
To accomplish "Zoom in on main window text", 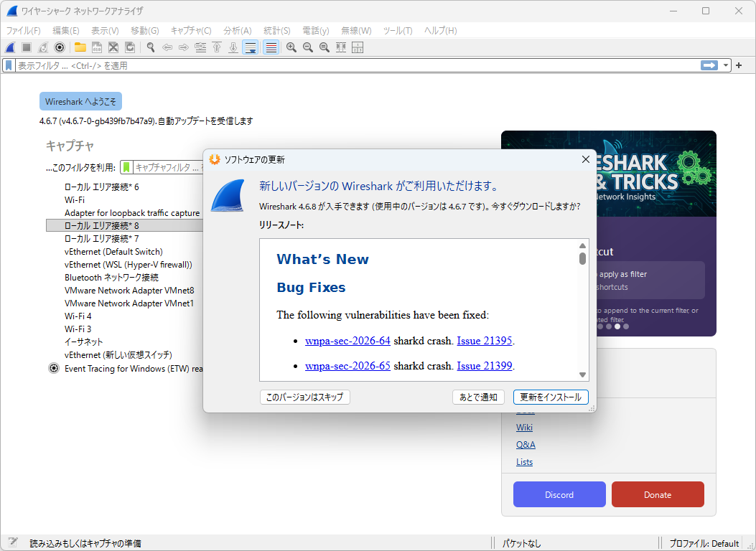I will pyautogui.click(x=291, y=47).
